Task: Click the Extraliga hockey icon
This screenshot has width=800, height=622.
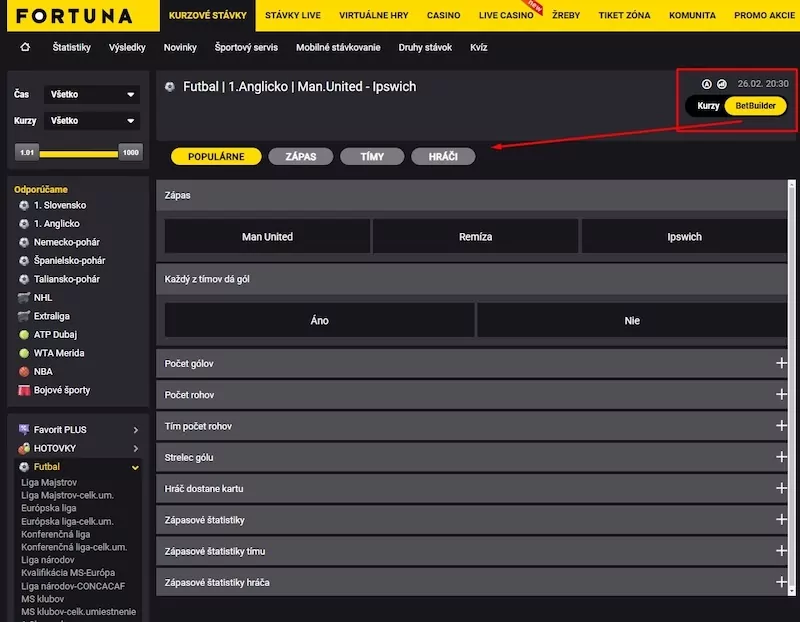Action: 24,316
